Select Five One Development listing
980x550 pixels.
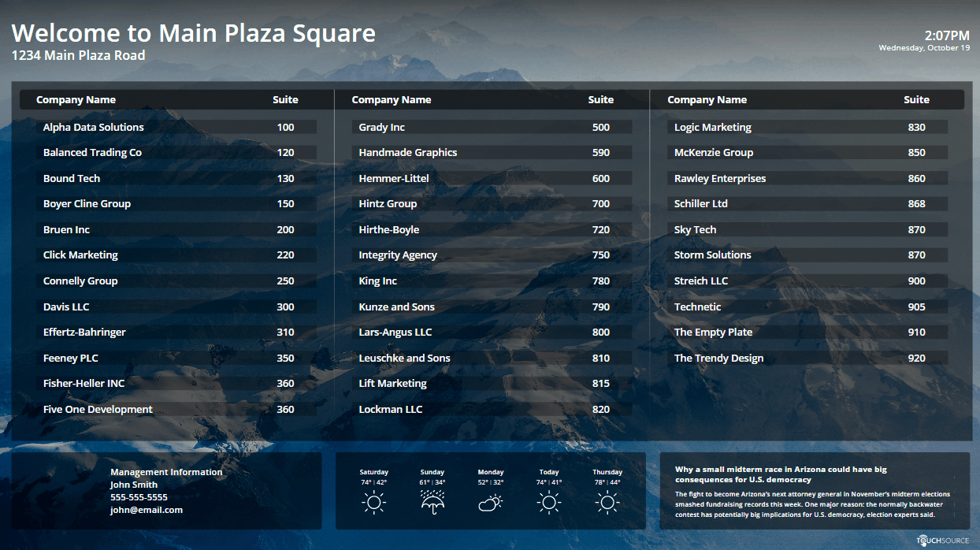(x=176, y=409)
